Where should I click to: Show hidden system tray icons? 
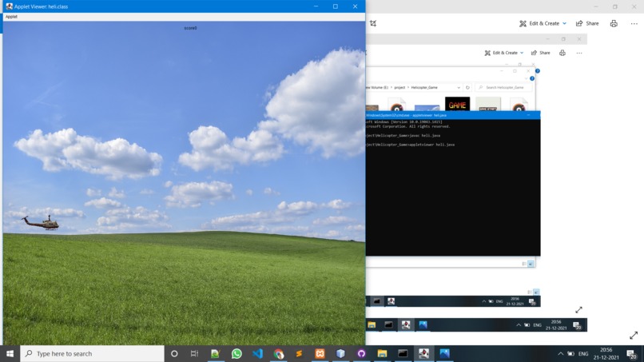[x=560, y=353]
